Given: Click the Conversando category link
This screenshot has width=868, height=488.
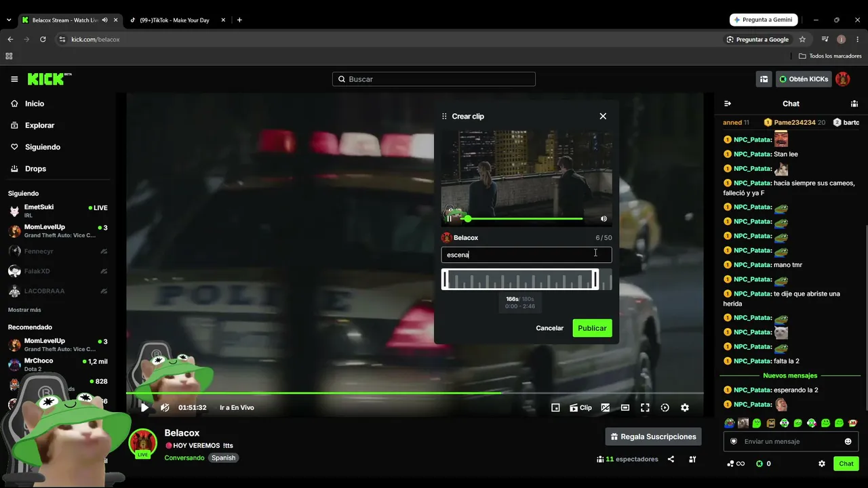Looking at the screenshot, I should tap(184, 457).
